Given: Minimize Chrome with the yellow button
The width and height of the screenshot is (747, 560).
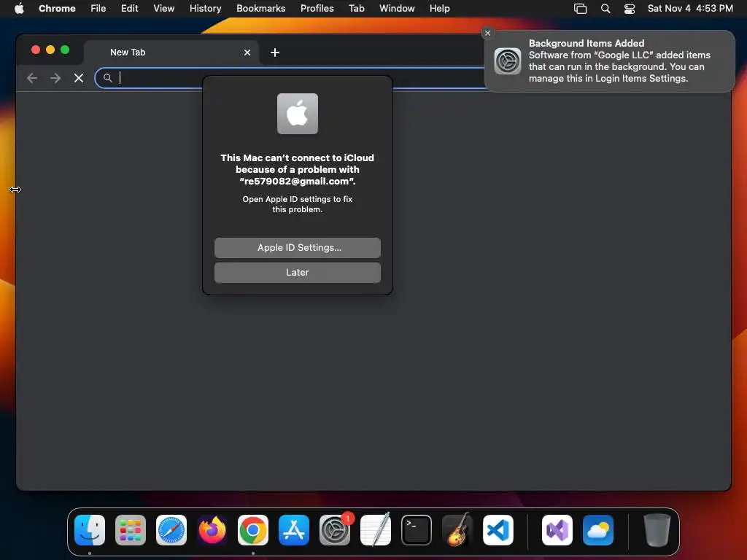Looking at the screenshot, I should (50, 50).
